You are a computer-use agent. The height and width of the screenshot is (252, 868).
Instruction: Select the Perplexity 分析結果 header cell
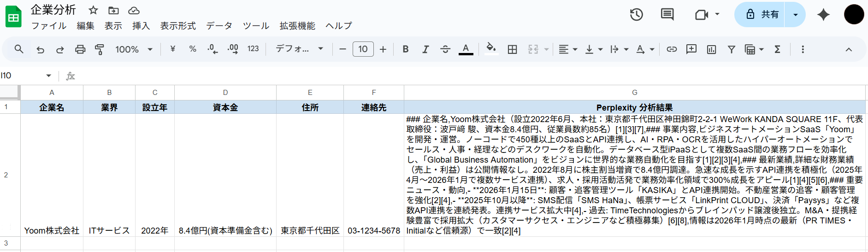click(x=634, y=107)
